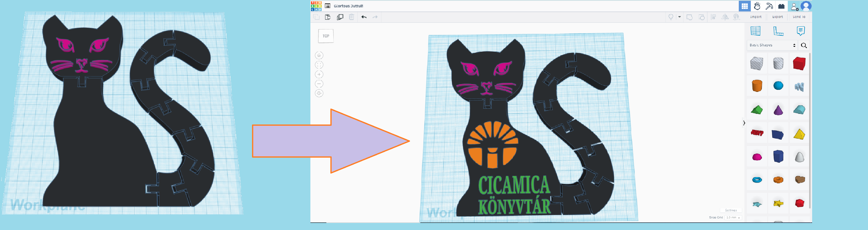Click the Delete trash icon
868x230 pixels.
pos(351,17)
